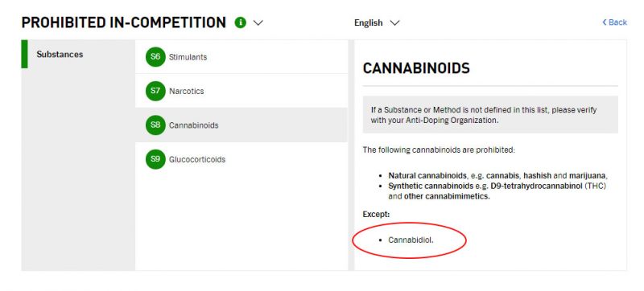
Task: Open the English language dropdown
Action: tap(377, 23)
